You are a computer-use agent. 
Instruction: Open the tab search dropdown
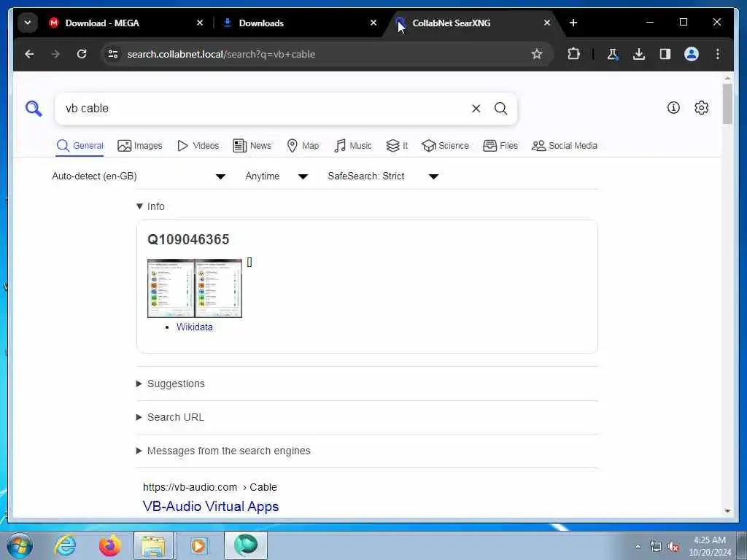pos(28,23)
